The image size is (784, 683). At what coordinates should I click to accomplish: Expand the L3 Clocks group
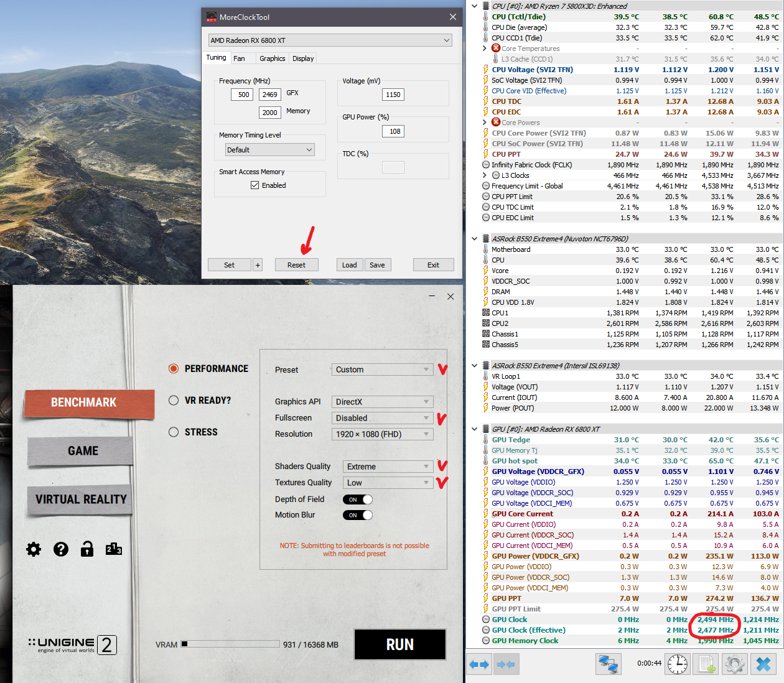point(485,175)
